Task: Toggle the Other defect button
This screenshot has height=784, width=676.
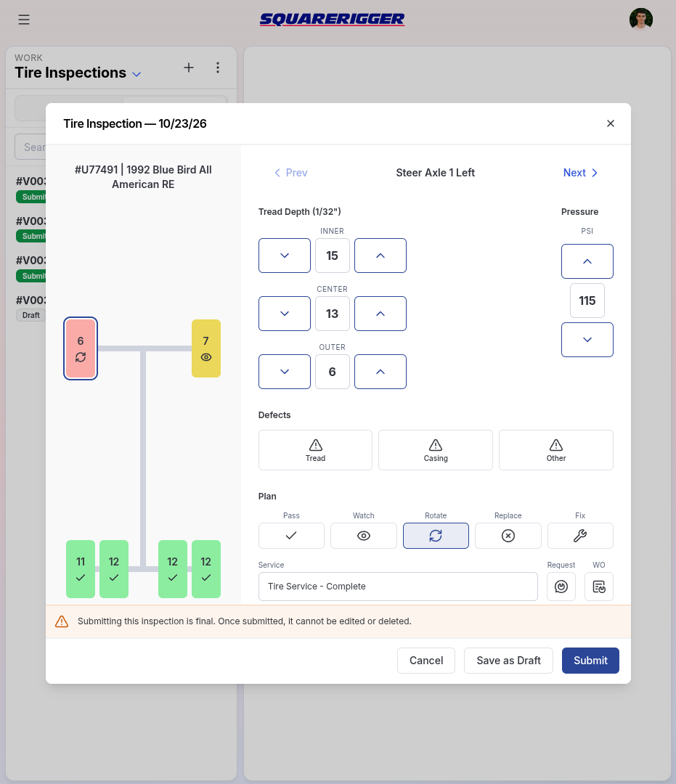Action: [556, 450]
